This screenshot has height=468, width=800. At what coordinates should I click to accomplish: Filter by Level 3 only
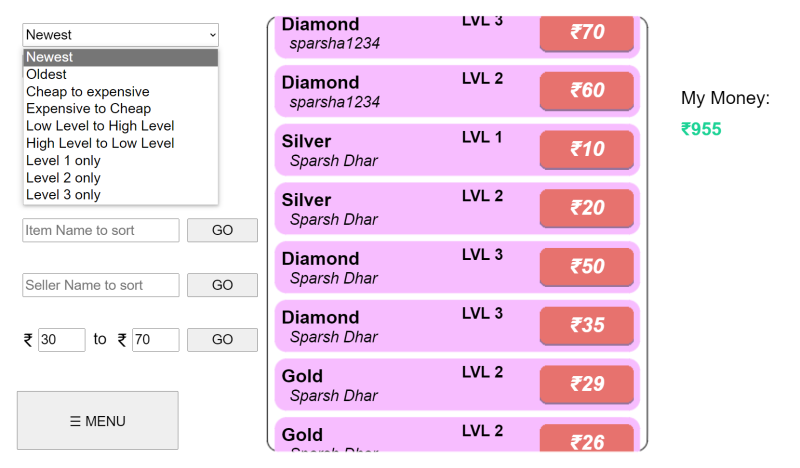click(120, 195)
